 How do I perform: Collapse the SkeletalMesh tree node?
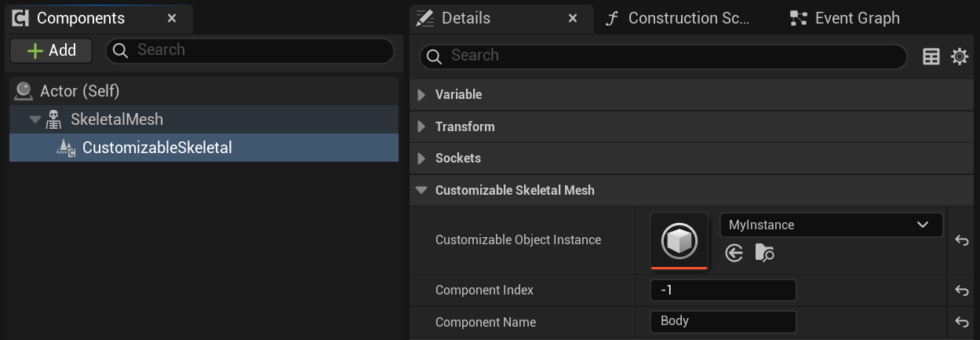[35, 119]
